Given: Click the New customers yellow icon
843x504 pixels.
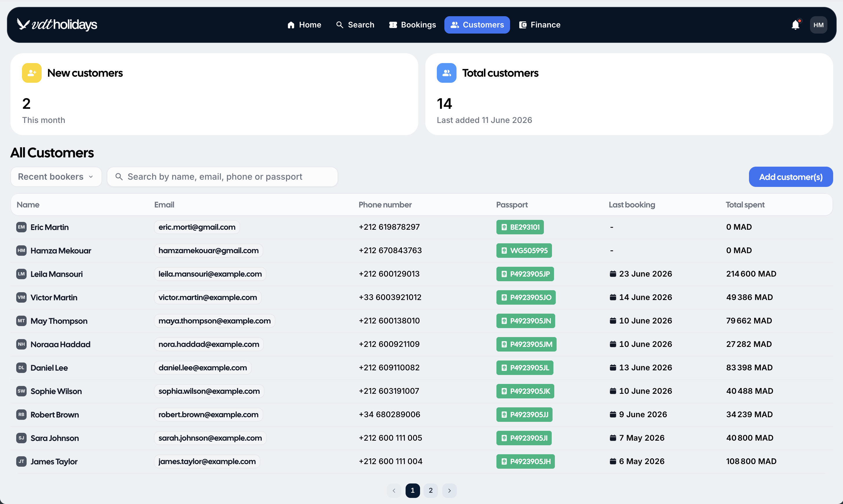Looking at the screenshot, I should click(x=32, y=73).
